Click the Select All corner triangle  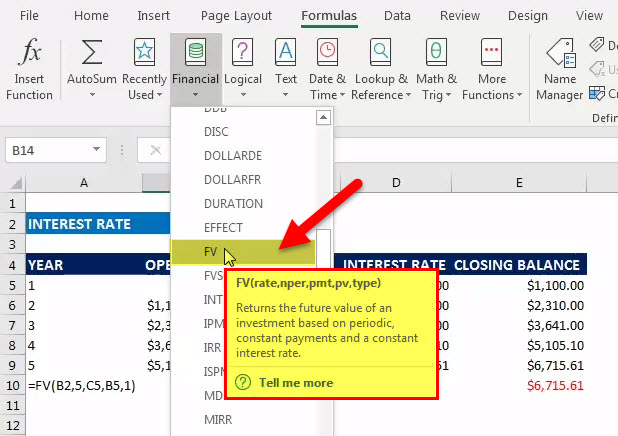[x=16, y=183]
